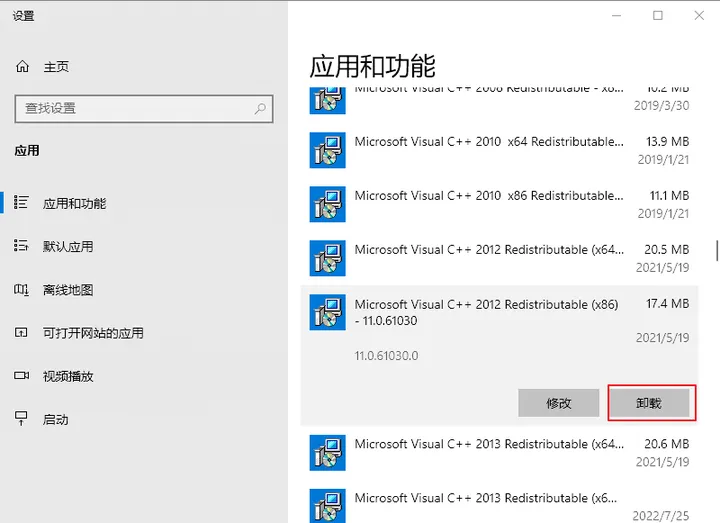The width and height of the screenshot is (720, 523).
Task: Click the list icon beside 应用和功能
Action: pyautogui.click(x=21, y=202)
